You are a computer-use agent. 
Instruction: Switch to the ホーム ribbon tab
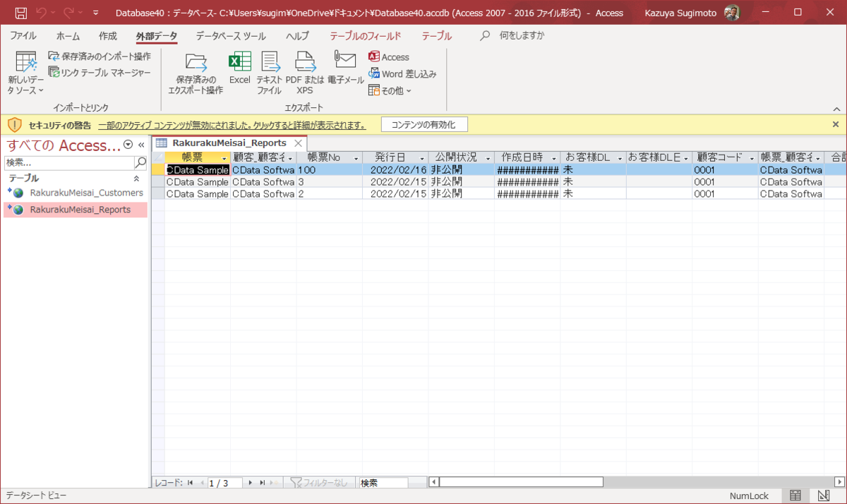pos(68,36)
